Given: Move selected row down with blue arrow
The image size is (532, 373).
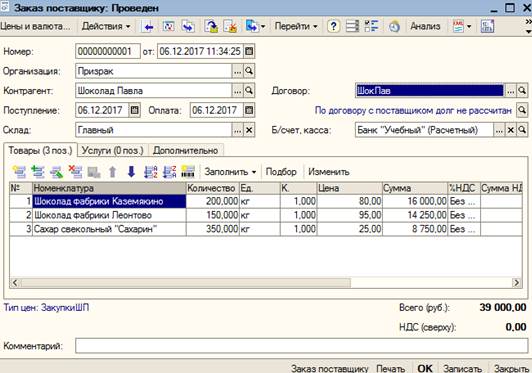Looking at the screenshot, I should tap(131, 172).
